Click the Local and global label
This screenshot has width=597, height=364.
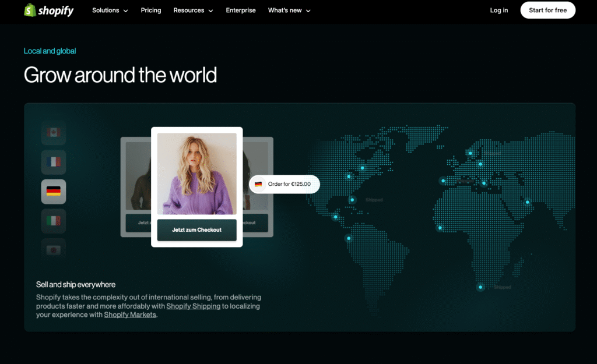point(50,51)
